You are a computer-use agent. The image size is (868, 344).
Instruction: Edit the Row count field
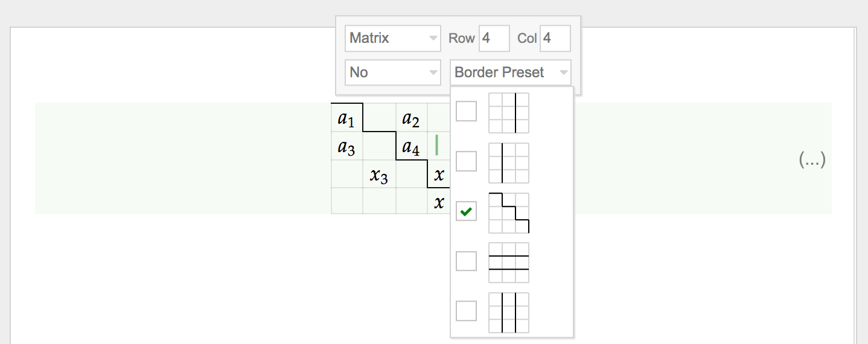pos(494,39)
